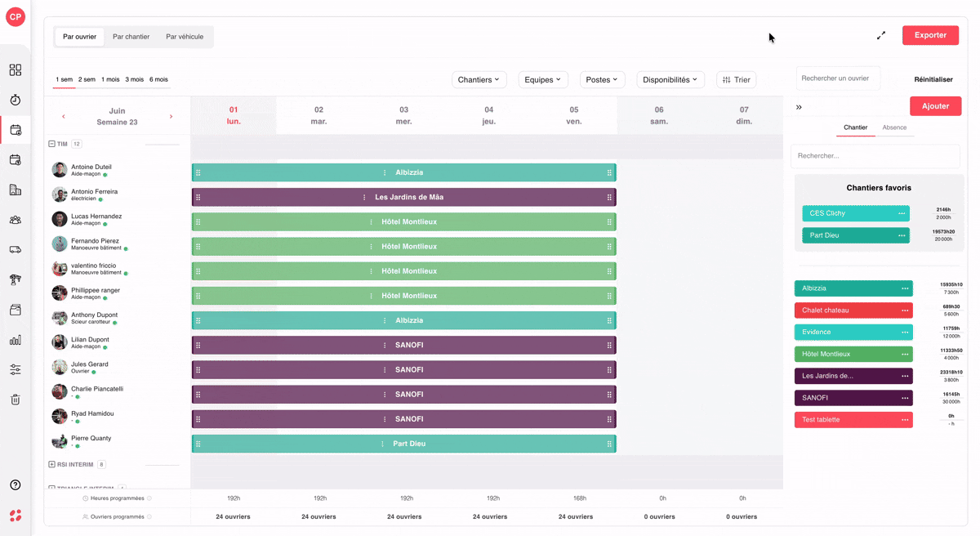The image size is (980, 536).
Task: Click the 03 mer. day header
Action: click(403, 115)
